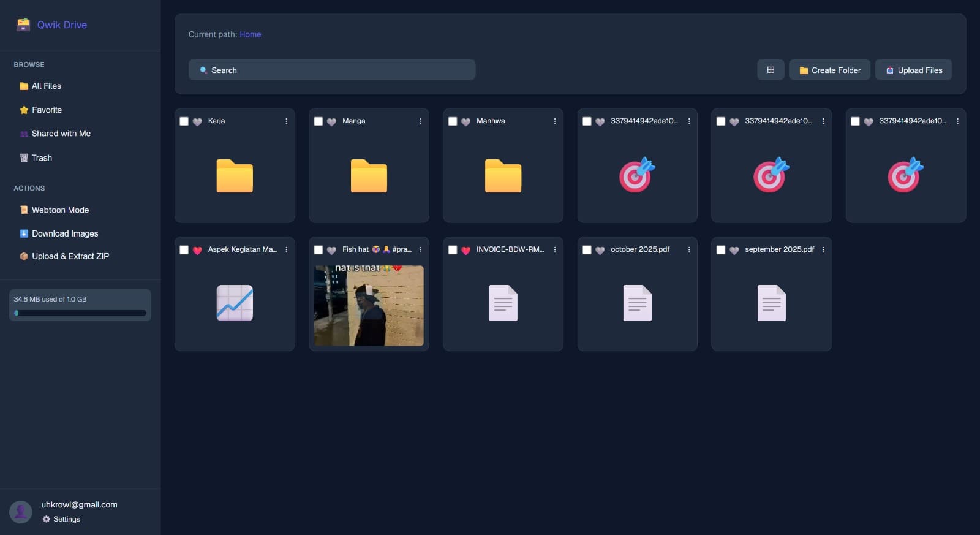Open Trash in the Browse section
Screen dimensions: 980x535
[x=42, y=157]
